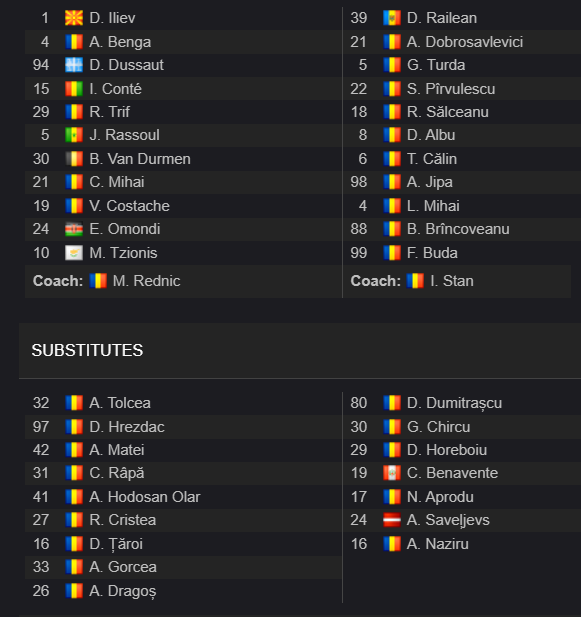Viewport: 581px width, 617px height.
Task: Click the Belgium flag next to B. Van Durmen
Action: 74,159
